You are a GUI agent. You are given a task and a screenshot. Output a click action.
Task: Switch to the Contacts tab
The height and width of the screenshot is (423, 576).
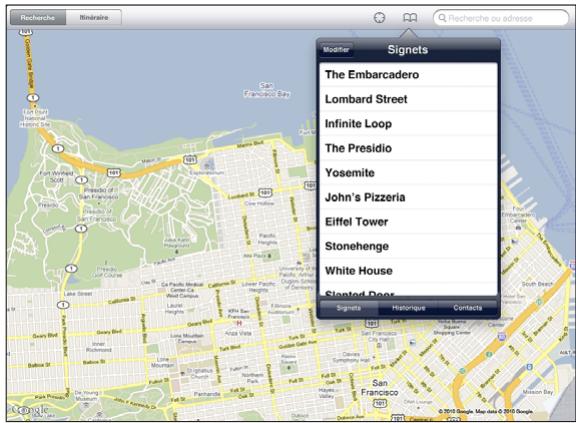pyautogui.click(x=468, y=308)
